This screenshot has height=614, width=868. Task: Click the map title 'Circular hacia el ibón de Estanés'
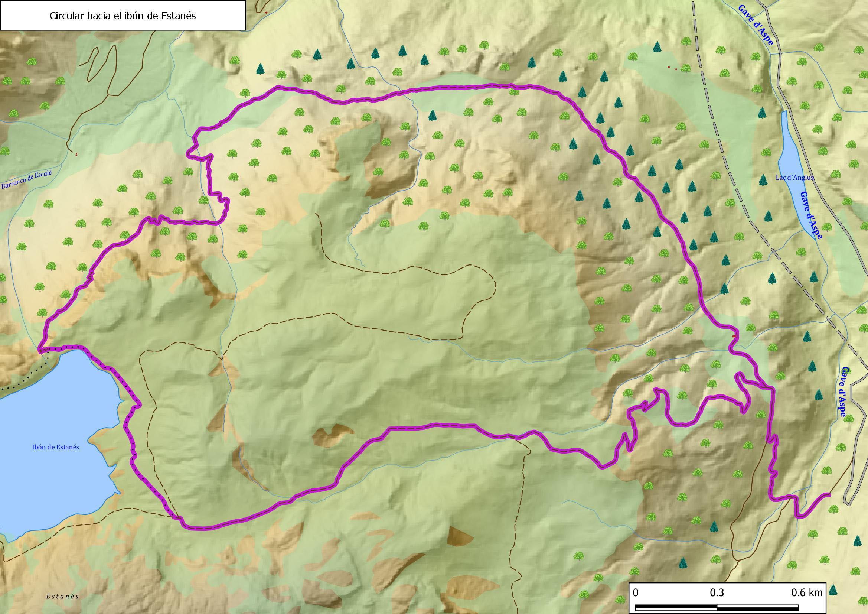click(x=123, y=16)
